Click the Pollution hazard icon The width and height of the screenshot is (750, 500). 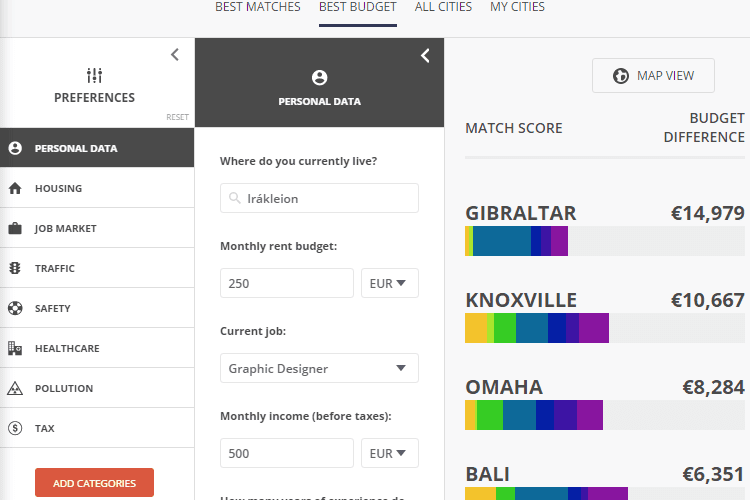(x=15, y=388)
